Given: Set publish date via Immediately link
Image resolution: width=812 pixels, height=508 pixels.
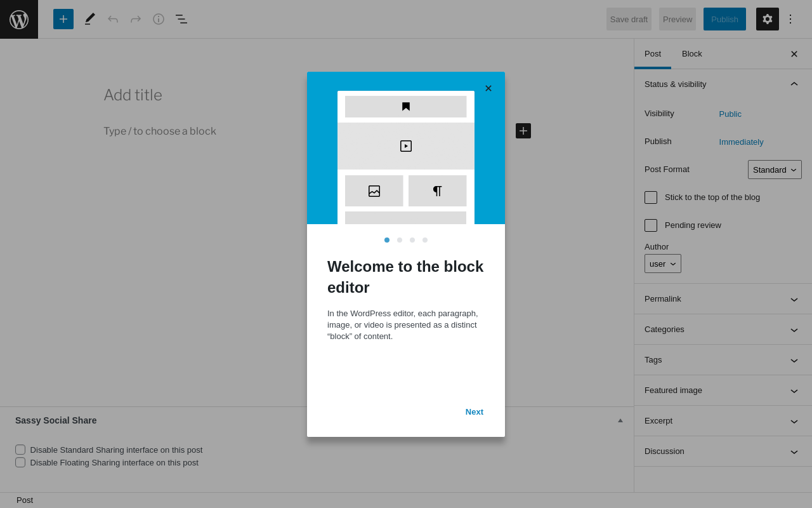Looking at the screenshot, I should click(x=741, y=142).
